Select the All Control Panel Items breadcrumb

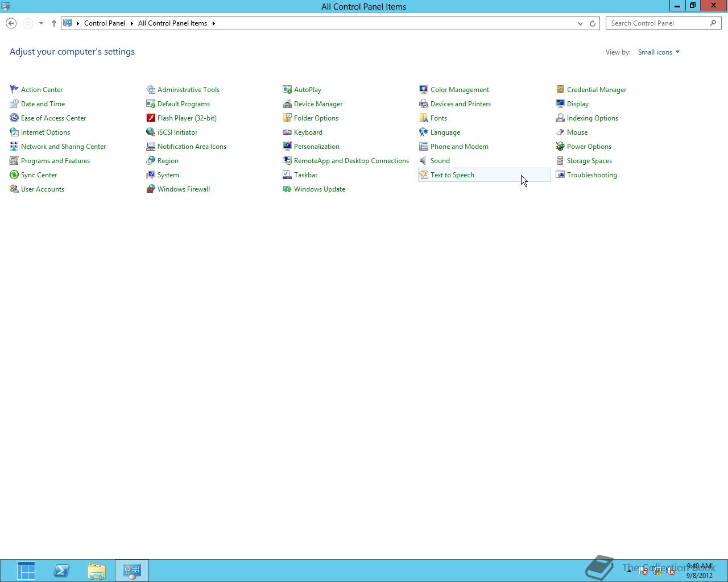tap(172, 23)
